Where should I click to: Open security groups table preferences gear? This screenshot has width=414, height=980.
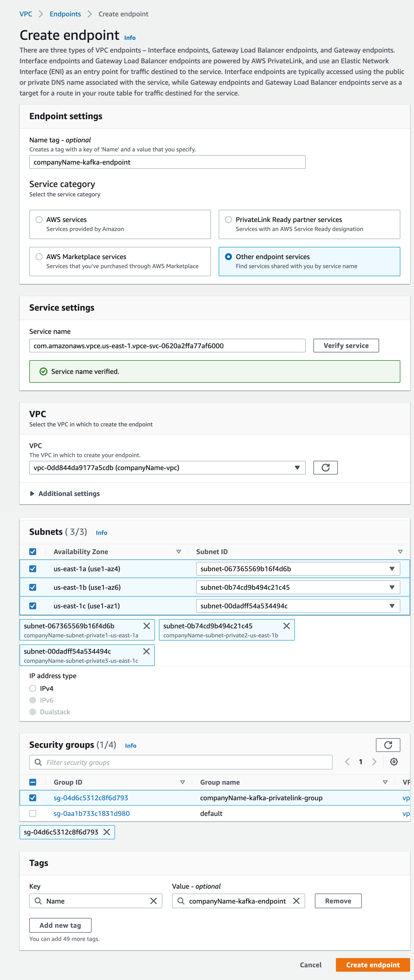point(394,762)
